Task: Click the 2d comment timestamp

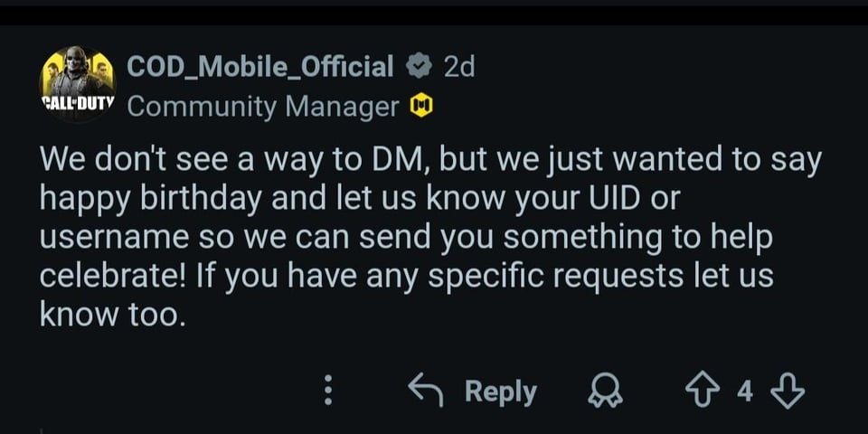Action: [459, 67]
